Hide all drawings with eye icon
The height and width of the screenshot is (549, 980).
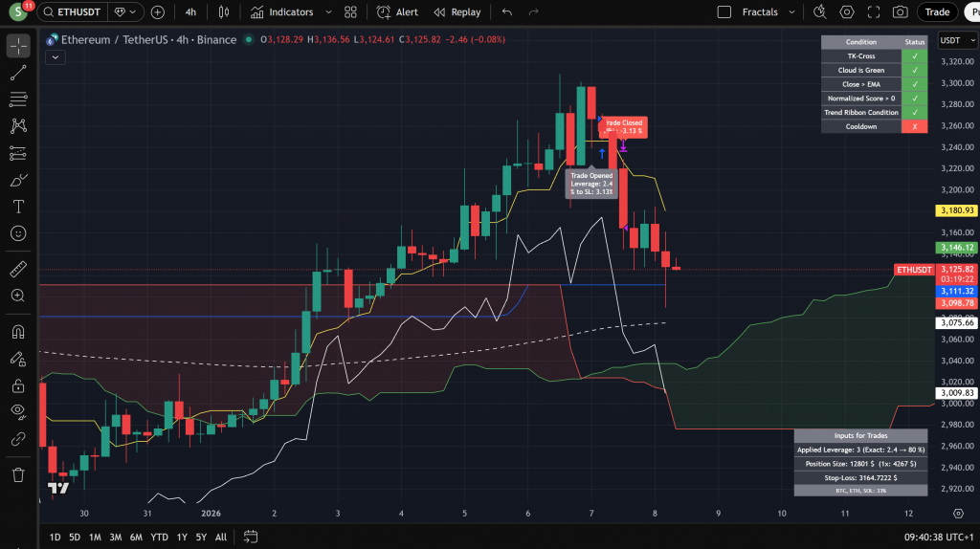(18, 412)
